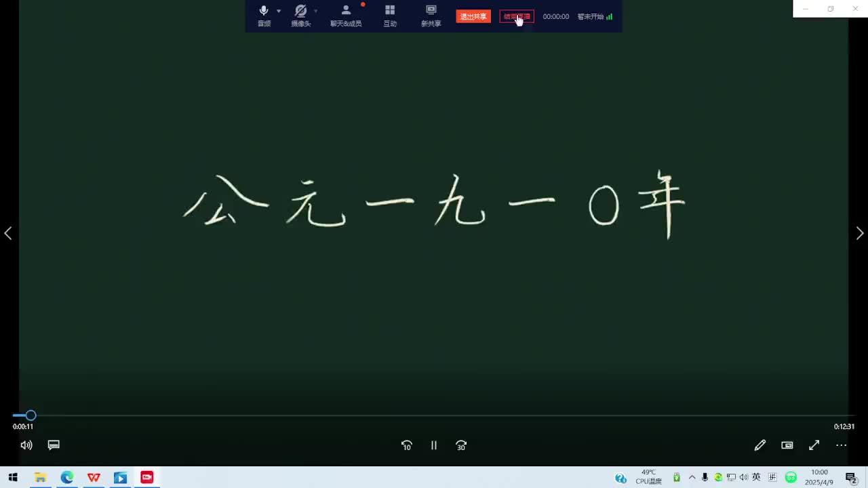Go to the previous item with left arrow
Screen dimensions: 868x488
click(8, 233)
